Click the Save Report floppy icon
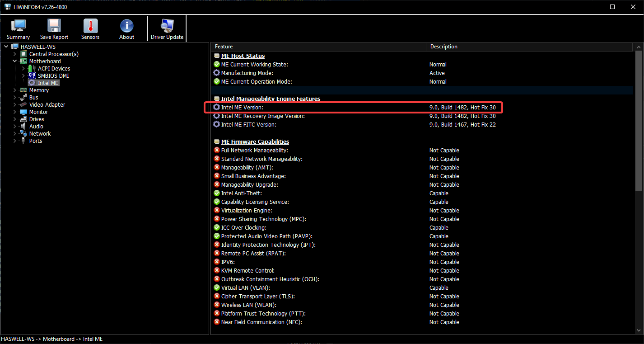 54,25
